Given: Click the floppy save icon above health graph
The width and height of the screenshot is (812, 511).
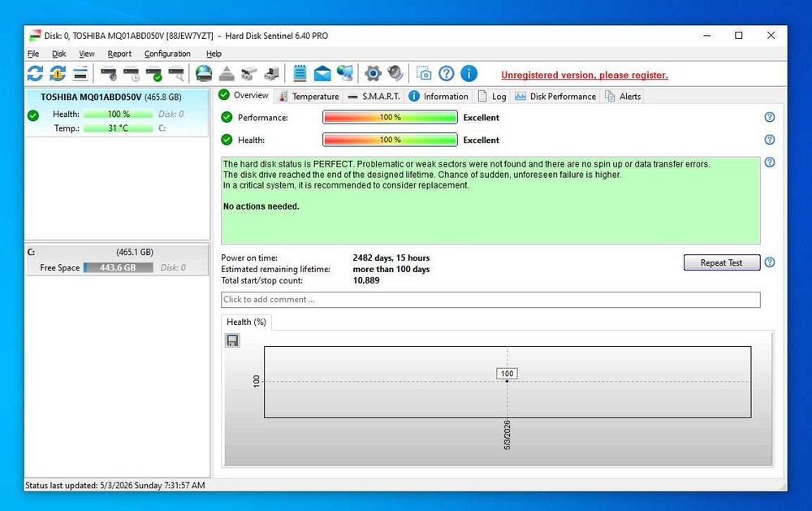Looking at the screenshot, I should point(232,340).
